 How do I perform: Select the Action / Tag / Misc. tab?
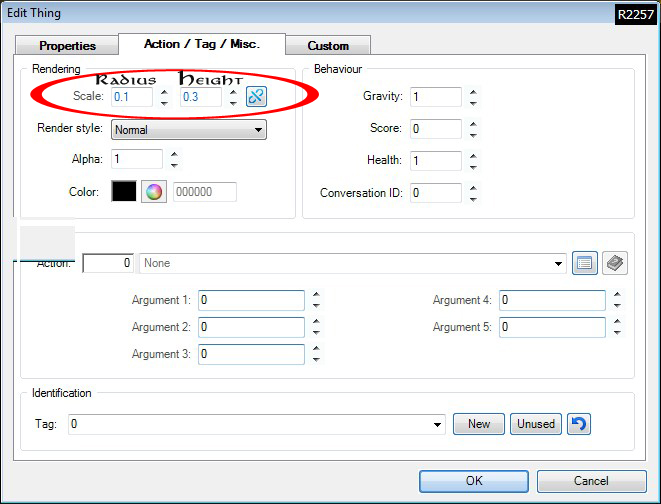(x=202, y=44)
